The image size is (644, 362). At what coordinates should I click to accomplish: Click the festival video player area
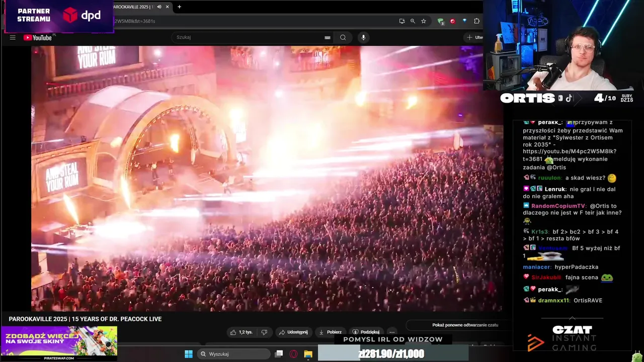[x=267, y=178]
